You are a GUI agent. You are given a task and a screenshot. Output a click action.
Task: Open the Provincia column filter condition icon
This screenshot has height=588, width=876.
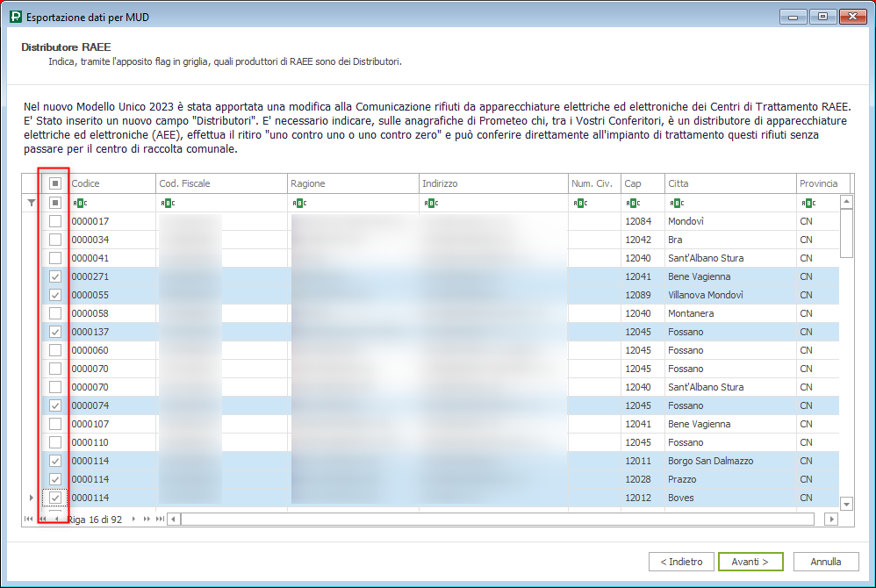point(808,203)
